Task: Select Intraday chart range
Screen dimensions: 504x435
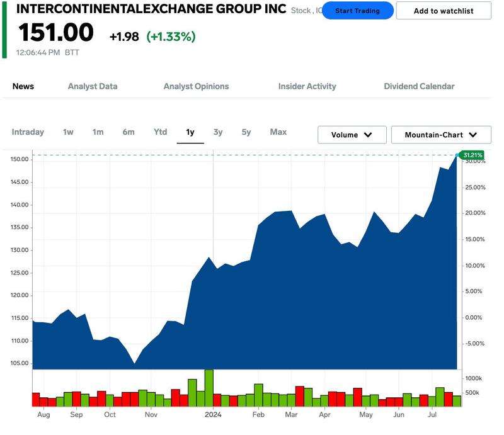Action: coord(28,132)
